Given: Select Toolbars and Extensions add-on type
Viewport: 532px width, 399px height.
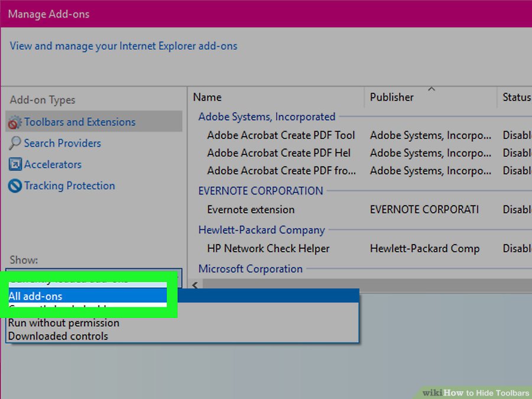Looking at the screenshot, I should click(94, 122).
